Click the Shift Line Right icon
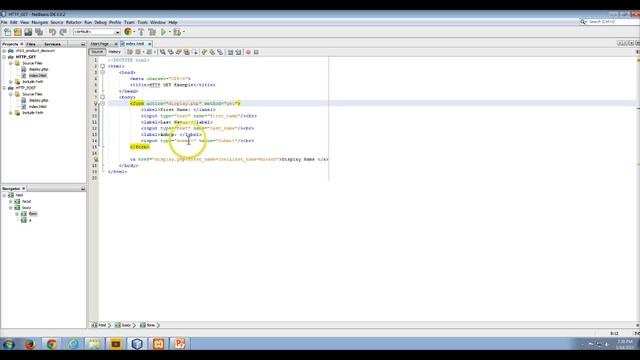The image size is (640, 360). click(x=238, y=52)
